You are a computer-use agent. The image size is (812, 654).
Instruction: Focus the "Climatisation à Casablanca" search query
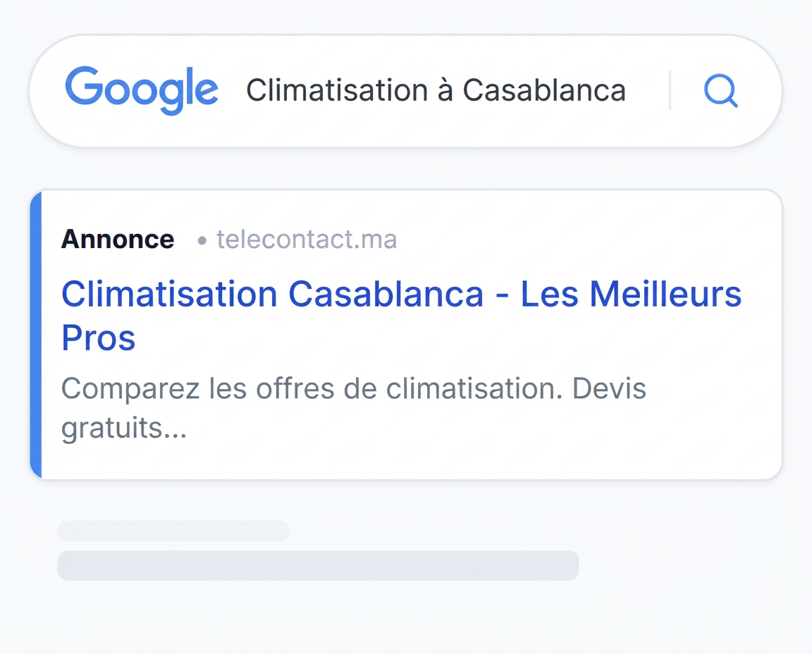(x=436, y=91)
